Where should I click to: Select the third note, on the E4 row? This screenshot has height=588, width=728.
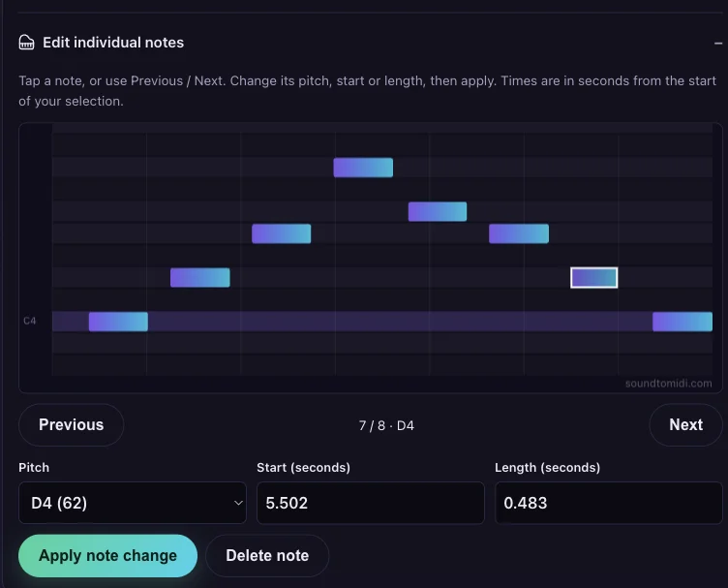click(282, 233)
